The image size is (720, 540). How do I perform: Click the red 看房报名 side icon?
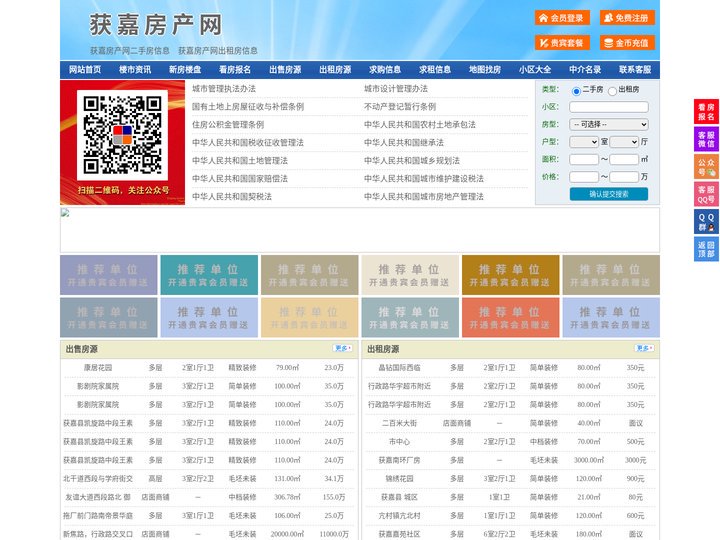706,112
